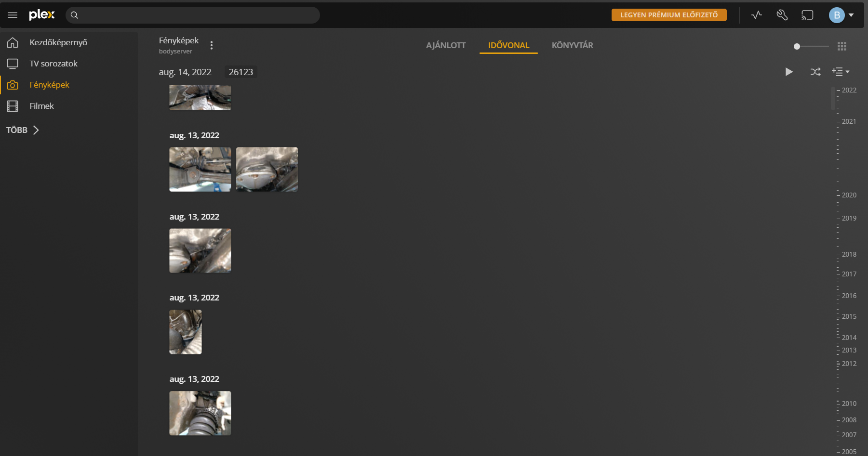Expand the account dropdown arrow
Screen dimensions: 868x456
(851, 15)
